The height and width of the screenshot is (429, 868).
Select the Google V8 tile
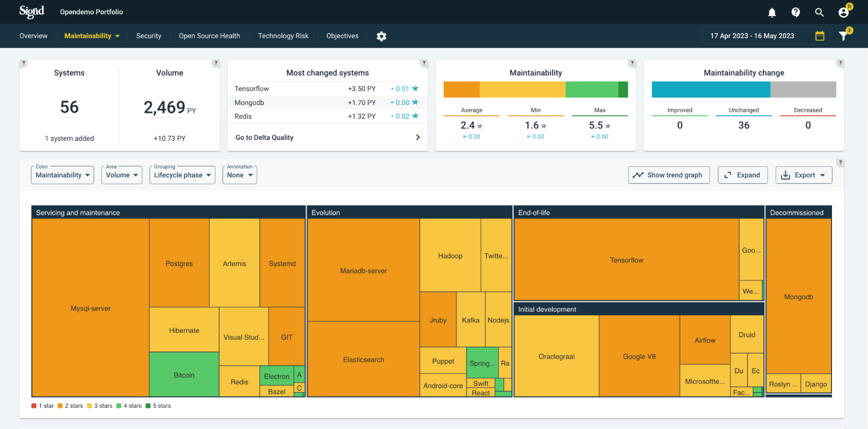pos(639,356)
